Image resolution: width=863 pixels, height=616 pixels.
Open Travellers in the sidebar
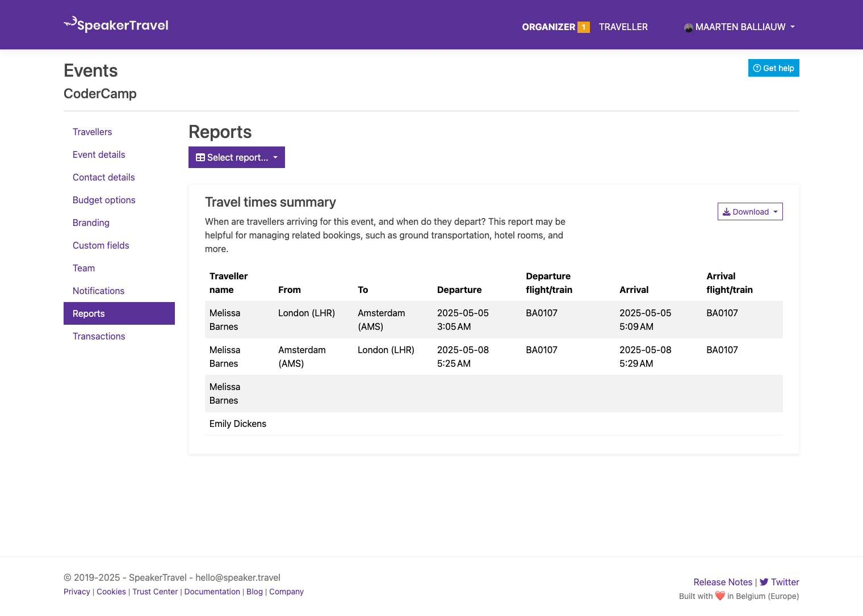point(92,132)
